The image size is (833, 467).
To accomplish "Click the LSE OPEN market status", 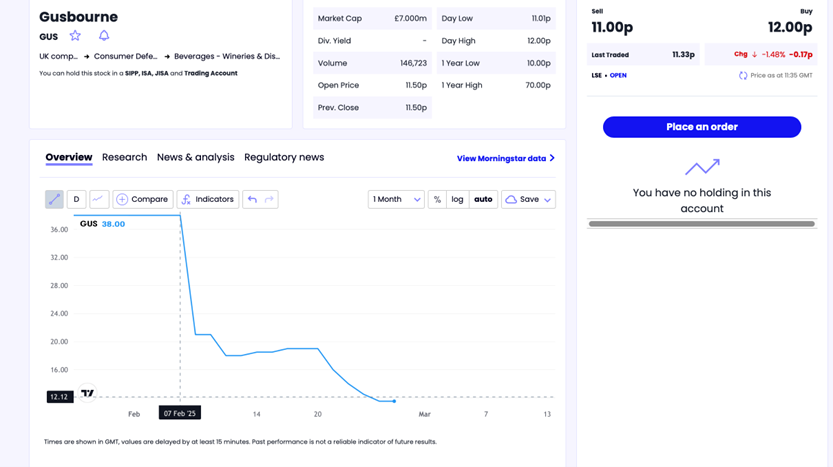I will (x=609, y=75).
